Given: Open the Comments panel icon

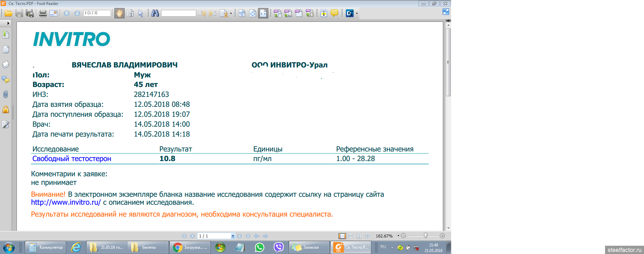Looking at the screenshot, I should [x=6, y=79].
